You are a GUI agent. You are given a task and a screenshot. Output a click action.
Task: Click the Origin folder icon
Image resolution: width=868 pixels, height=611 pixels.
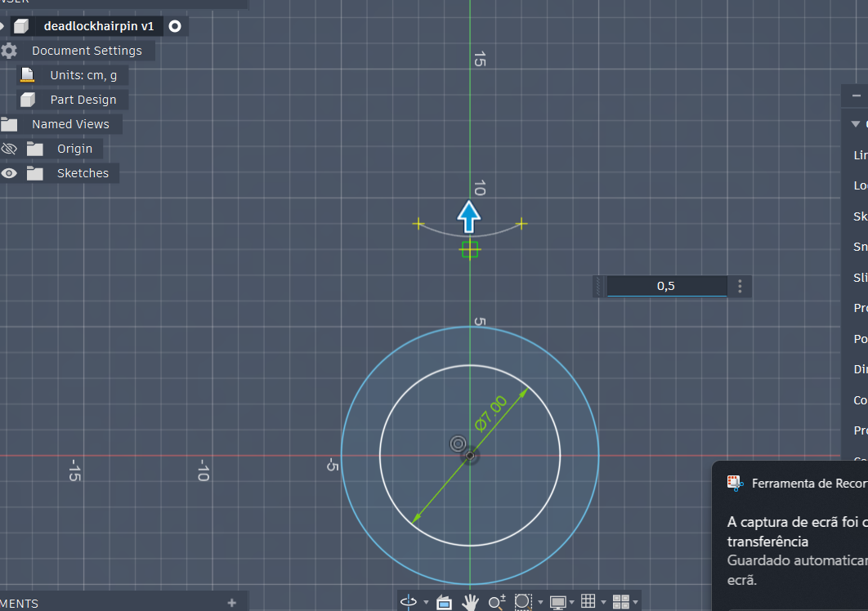tap(35, 149)
